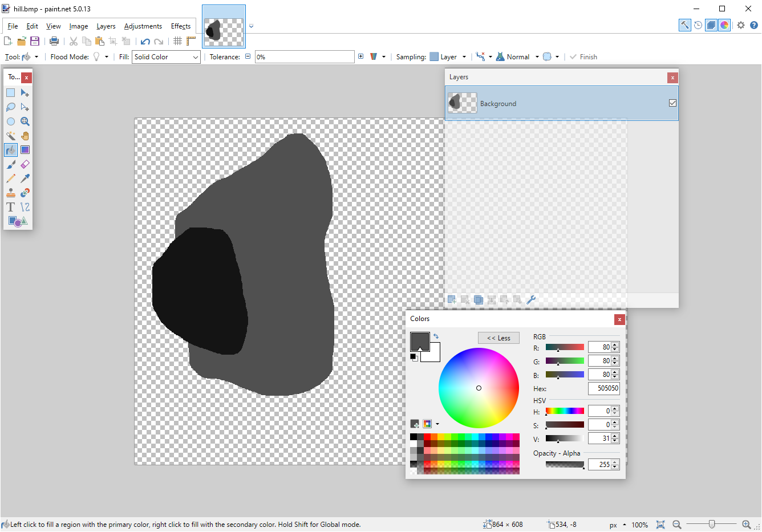
Task: Click the Undo arrow icon
Action: click(x=145, y=41)
